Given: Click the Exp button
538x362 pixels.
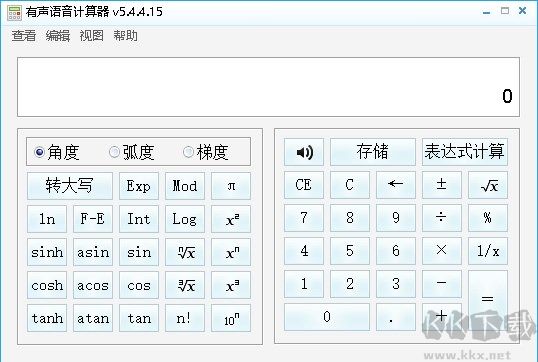Looking at the screenshot, I should [x=139, y=186].
